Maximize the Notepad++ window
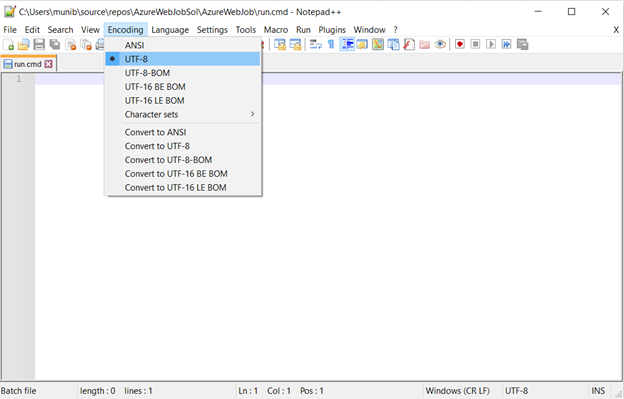 click(x=571, y=12)
